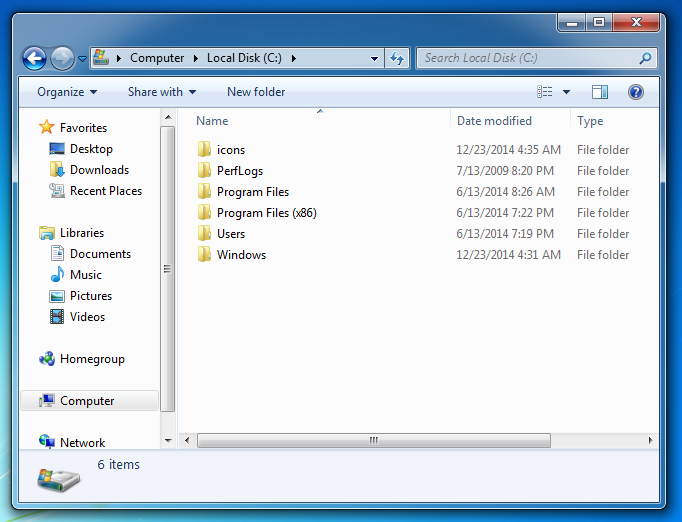Click the Users folder's icon
Viewport: 682px width, 522px height.
[x=204, y=234]
